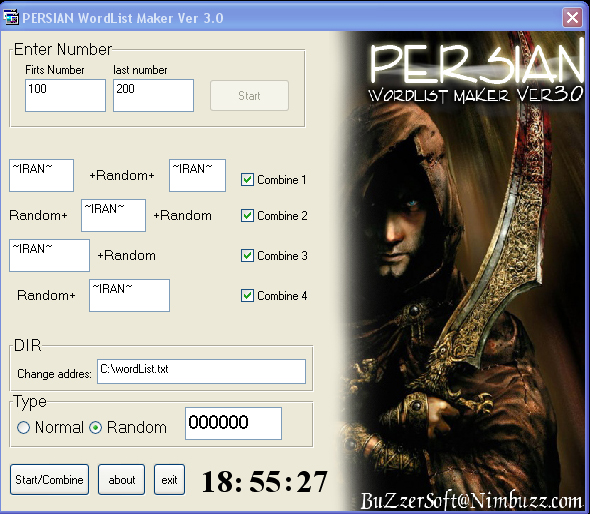Click the first ~IRAN~ prefix field in Combine 1 row
Image resolution: width=590 pixels, height=514 pixels.
(41, 175)
